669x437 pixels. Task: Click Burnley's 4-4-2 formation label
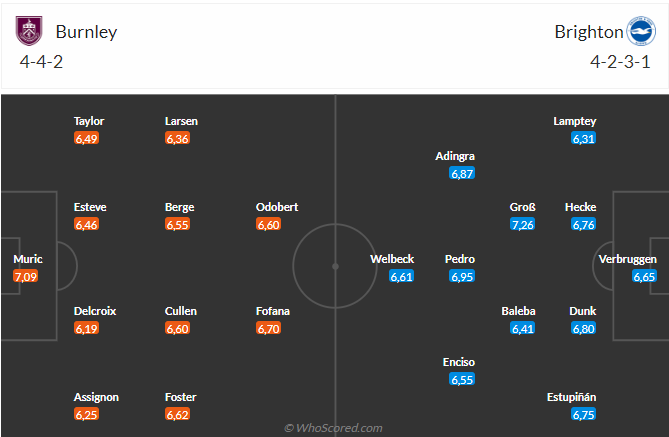point(44,61)
